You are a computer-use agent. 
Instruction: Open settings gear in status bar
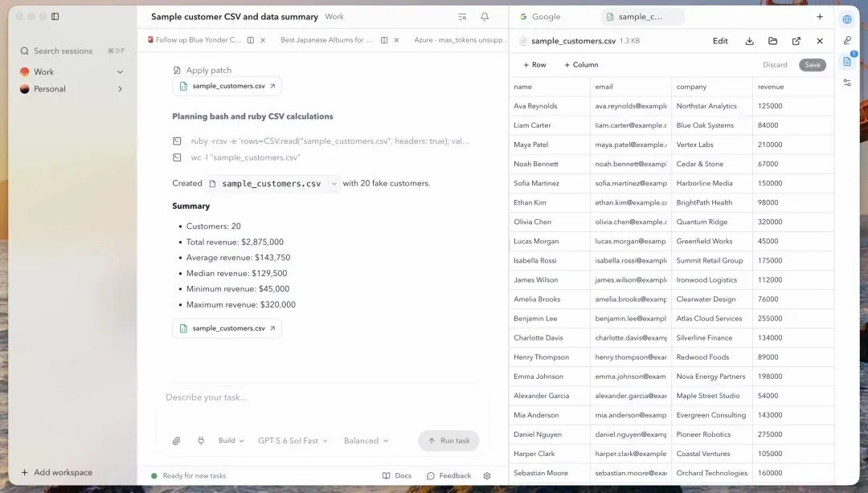(x=487, y=476)
